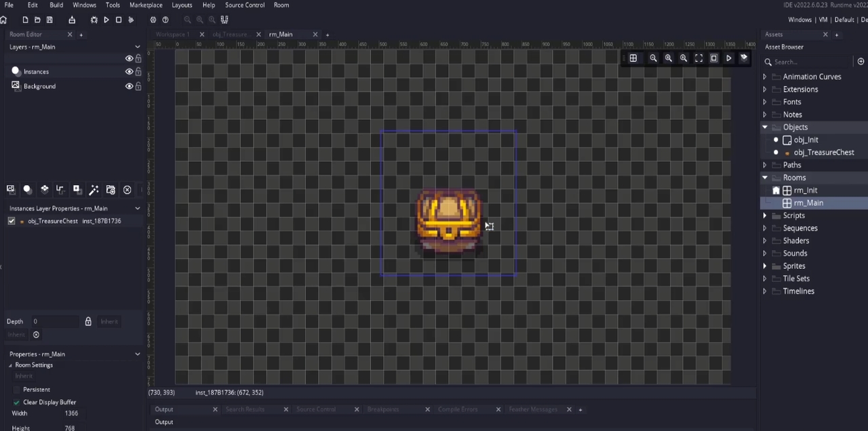868x431 pixels.
Task: Select rm_Init in the Rooms folder
Action: (806, 190)
